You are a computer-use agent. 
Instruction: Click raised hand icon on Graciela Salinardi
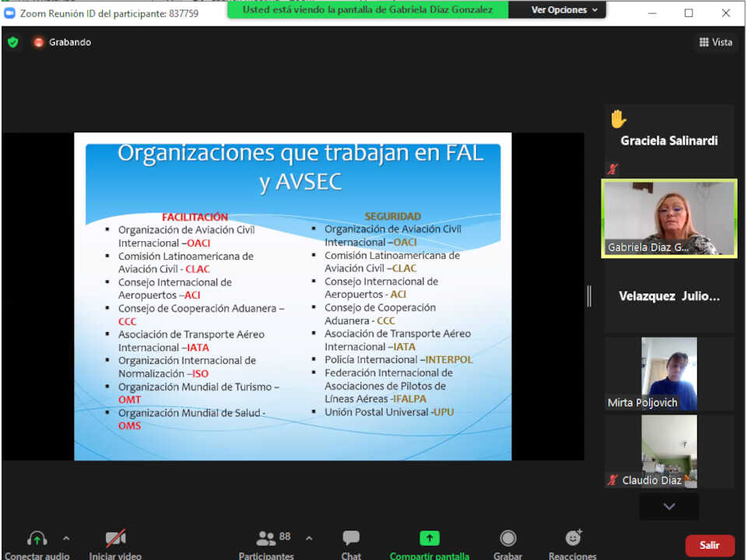pyautogui.click(x=619, y=119)
